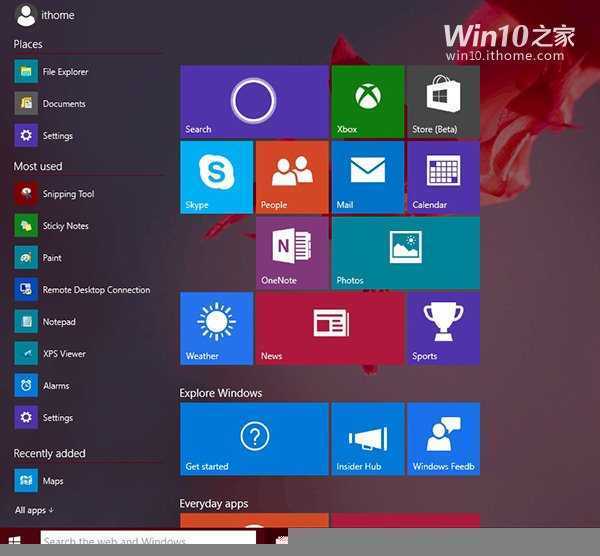This screenshot has height=556, width=600.
Task: Open Remote Desktop Connection
Action: coord(82,290)
